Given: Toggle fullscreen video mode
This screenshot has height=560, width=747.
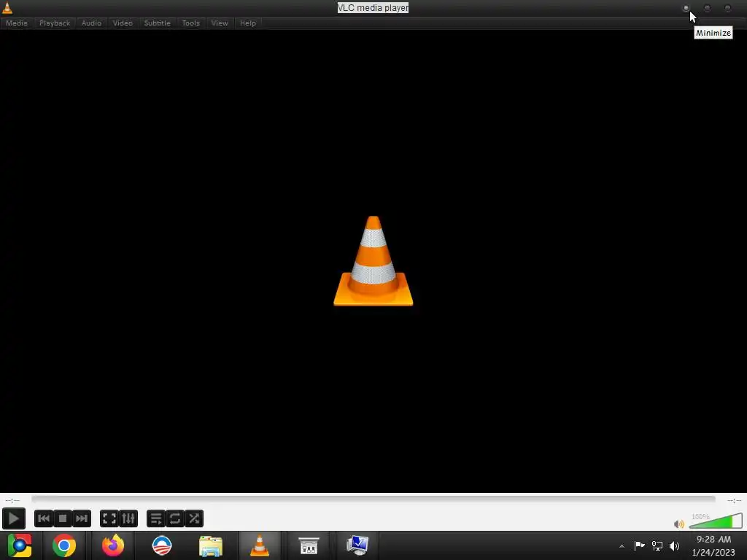Looking at the screenshot, I should point(109,518).
